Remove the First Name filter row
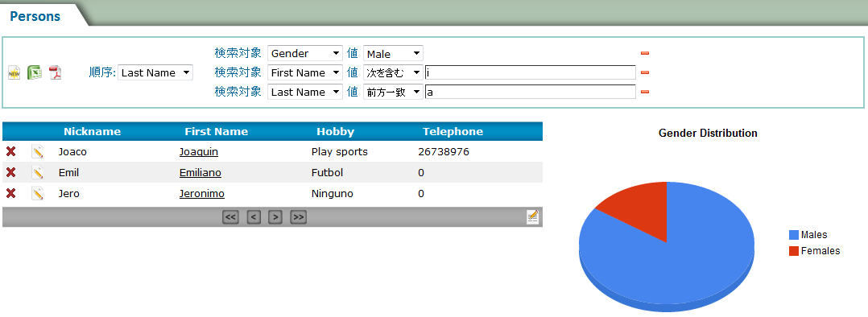 coord(645,72)
